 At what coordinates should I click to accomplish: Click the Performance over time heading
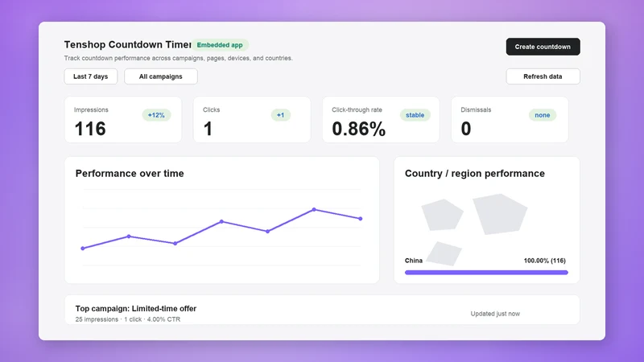coord(130,173)
